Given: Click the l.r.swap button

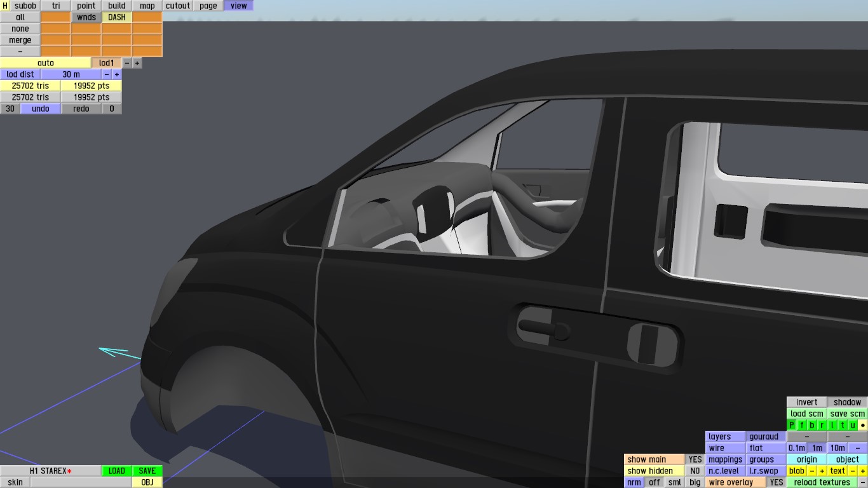Looking at the screenshot, I should pyautogui.click(x=766, y=471).
